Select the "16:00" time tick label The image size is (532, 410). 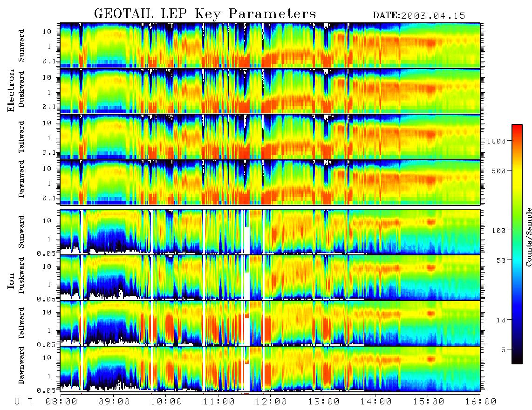[481, 402]
